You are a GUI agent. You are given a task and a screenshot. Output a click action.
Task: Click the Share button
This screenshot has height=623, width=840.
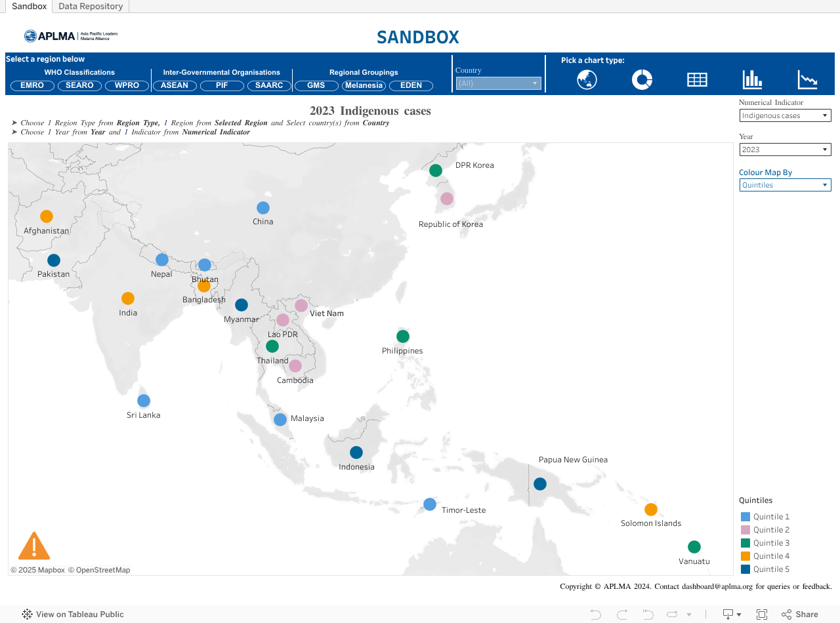click(x=800, y=614)
